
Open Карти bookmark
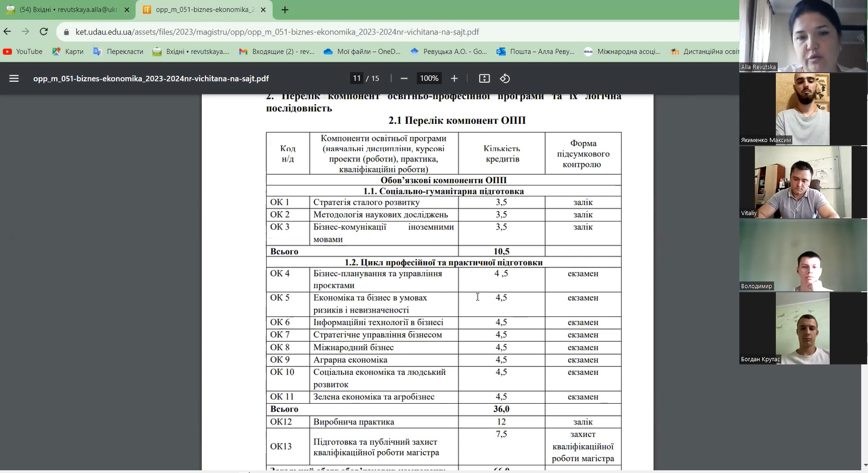pos(68,51)
